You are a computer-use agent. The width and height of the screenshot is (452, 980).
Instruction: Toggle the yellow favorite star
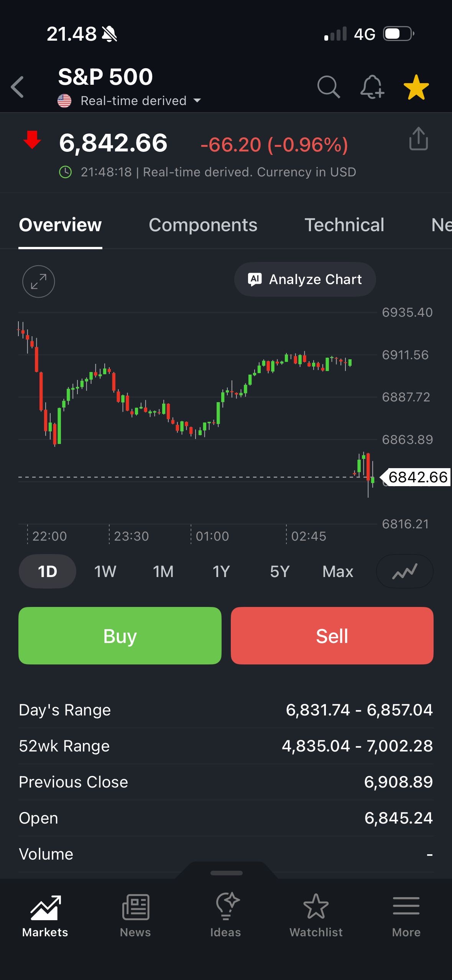tap(416, 87)
